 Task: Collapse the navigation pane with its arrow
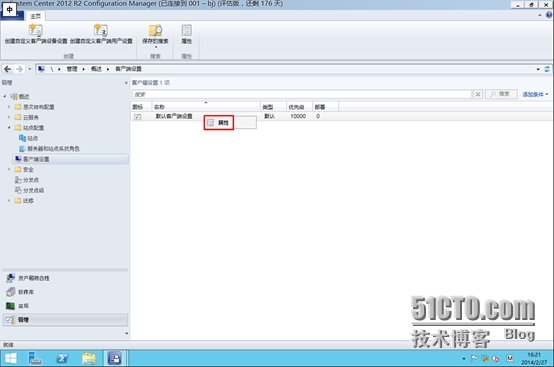pyautogui.click(x=126, y=83)
